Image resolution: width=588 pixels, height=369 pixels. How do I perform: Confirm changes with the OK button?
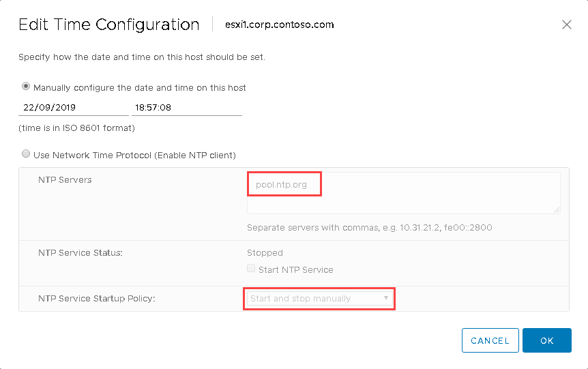pos(547,340)
